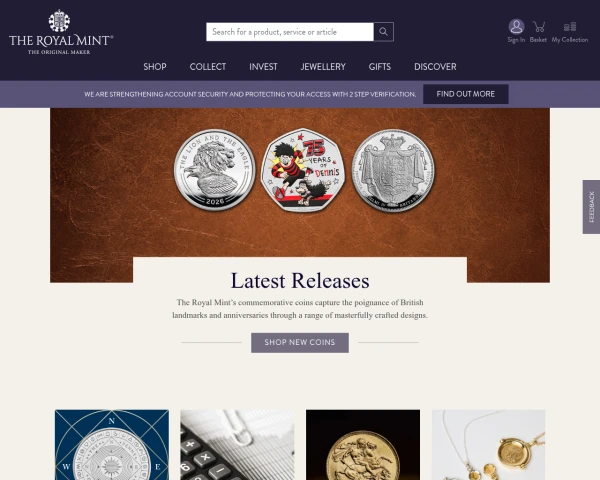Select the royal coat of arms coin
Image resolution: width=600 pixels, height=480 pixels.
click(393, 170)
